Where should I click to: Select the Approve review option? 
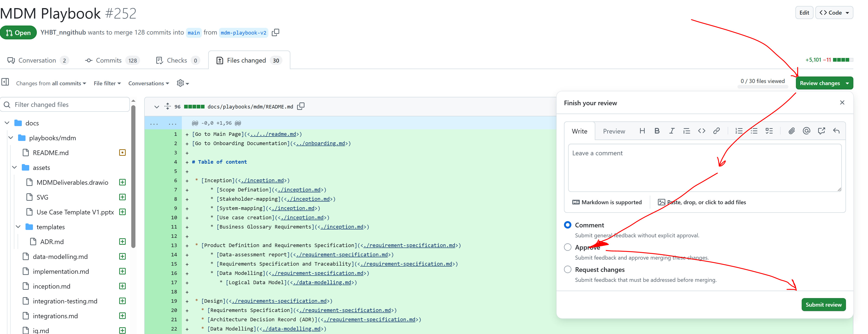567,247
